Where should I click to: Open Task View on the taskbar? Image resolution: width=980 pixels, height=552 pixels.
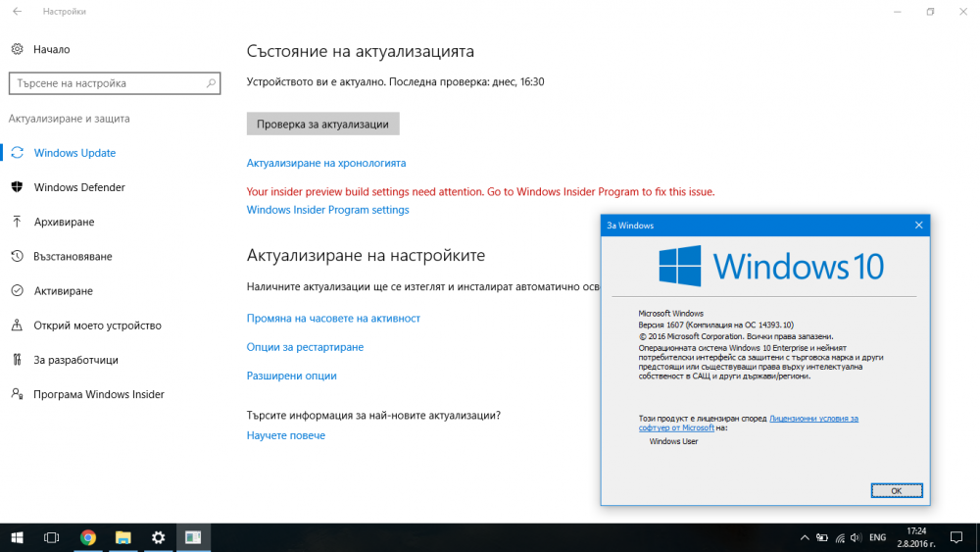pyautogui.click(x=51, y=537)
